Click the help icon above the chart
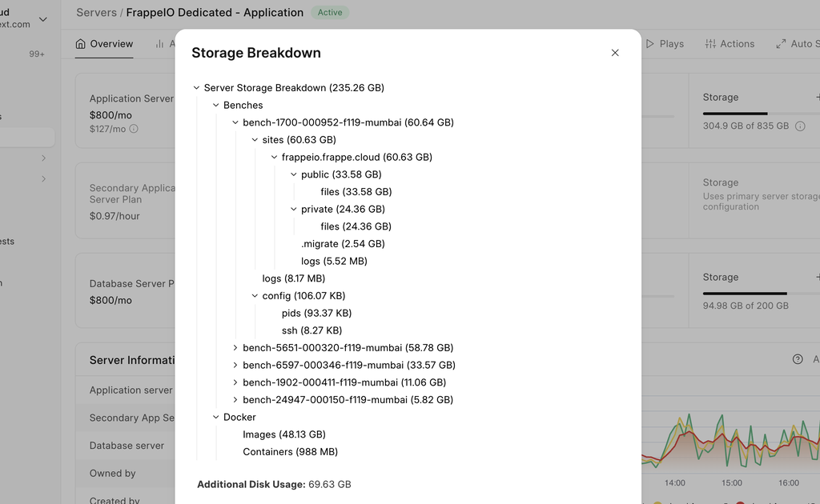The width and height of the screenshot is (820, 504). 798,359
